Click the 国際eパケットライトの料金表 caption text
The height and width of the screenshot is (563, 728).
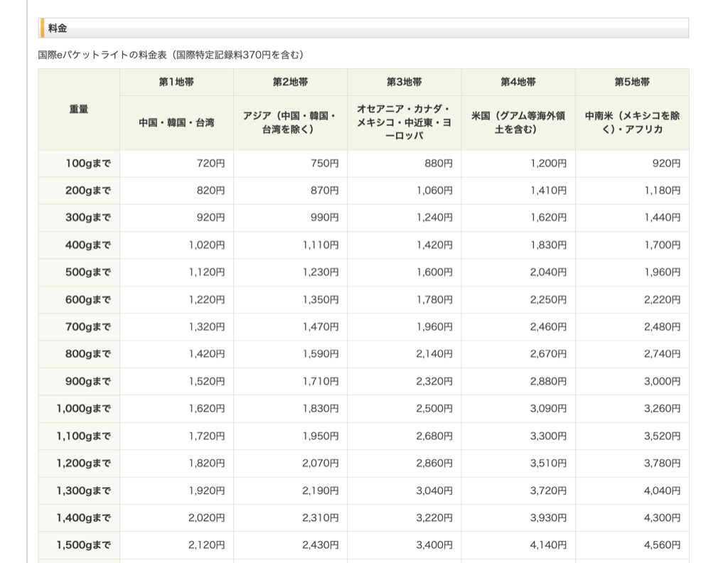[171, 55]
